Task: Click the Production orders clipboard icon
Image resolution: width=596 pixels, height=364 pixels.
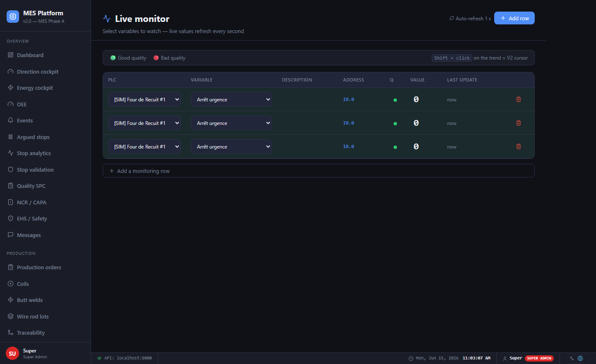Action: tap(11, 267)
